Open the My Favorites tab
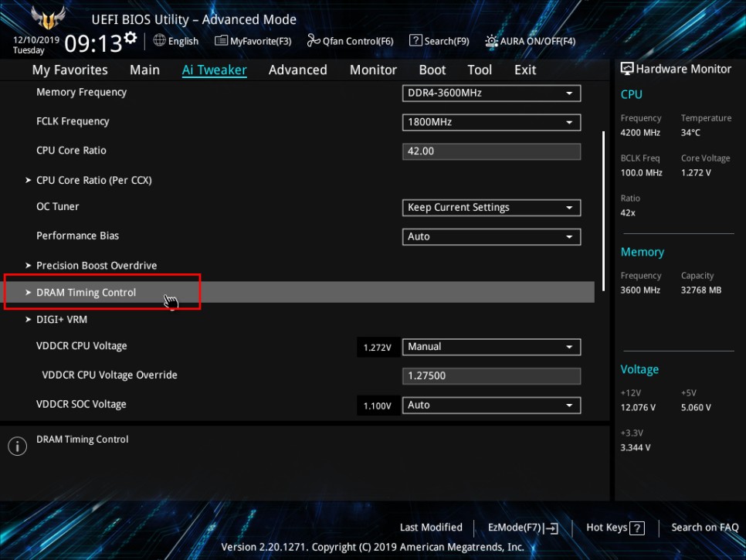 coord(70,70)
